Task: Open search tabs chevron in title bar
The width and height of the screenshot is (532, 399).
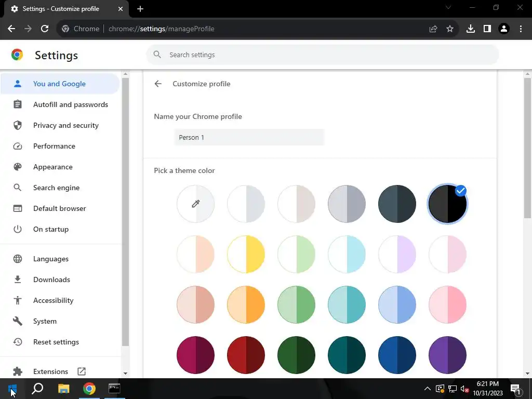Action: (x=448, y=7)
